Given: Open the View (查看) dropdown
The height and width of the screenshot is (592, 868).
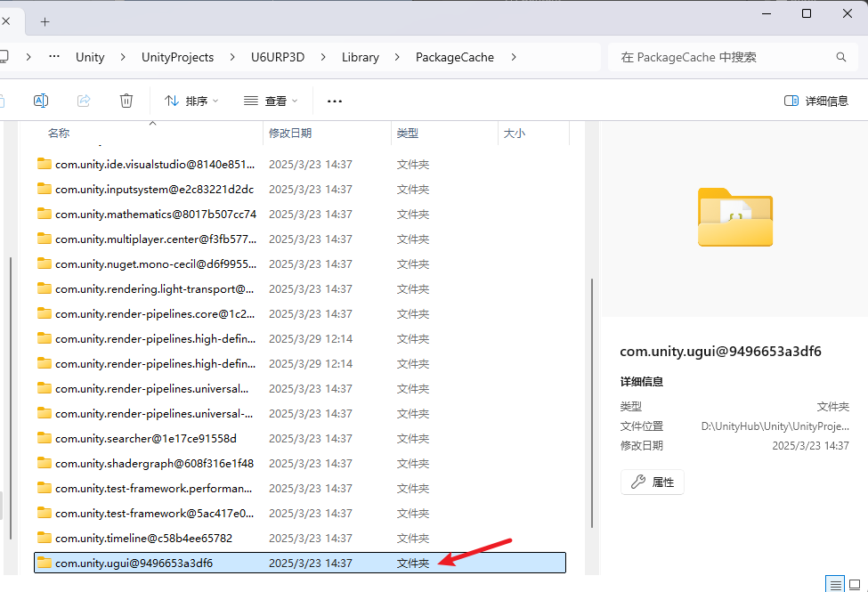Looking at the screenshot, I should [271, 101].
